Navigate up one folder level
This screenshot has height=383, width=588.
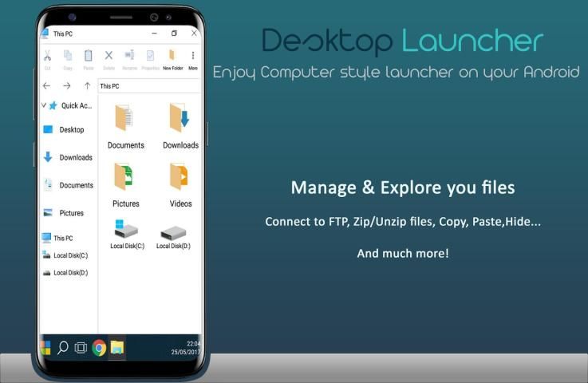point(87,85)
